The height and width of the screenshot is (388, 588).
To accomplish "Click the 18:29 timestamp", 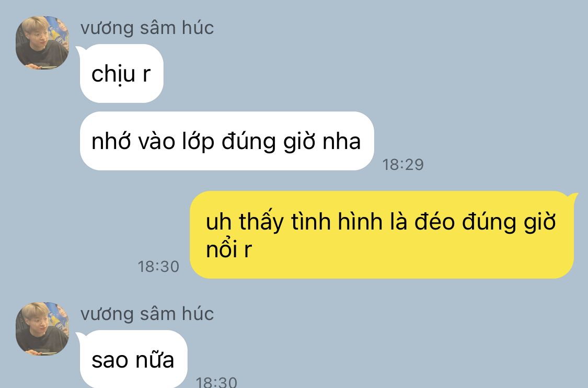I will (403, 165).
